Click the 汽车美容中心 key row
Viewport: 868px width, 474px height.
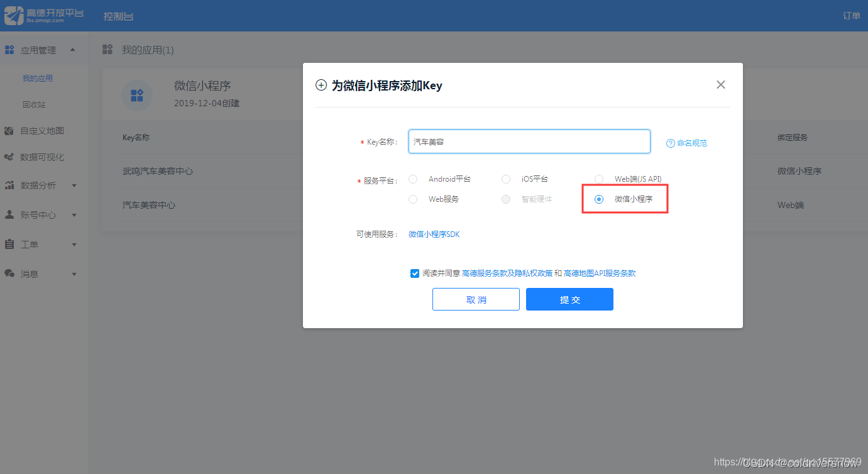149,205
